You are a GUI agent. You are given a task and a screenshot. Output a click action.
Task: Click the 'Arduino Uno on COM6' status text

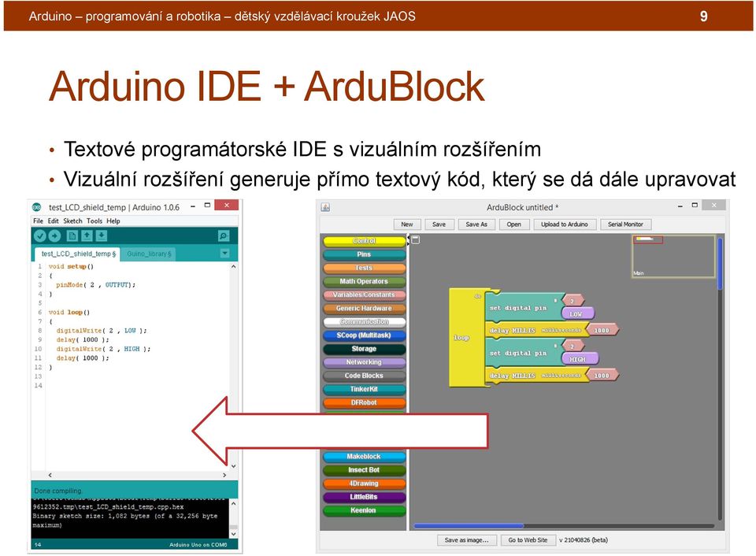pyautogui.click(x=198, y=544)
